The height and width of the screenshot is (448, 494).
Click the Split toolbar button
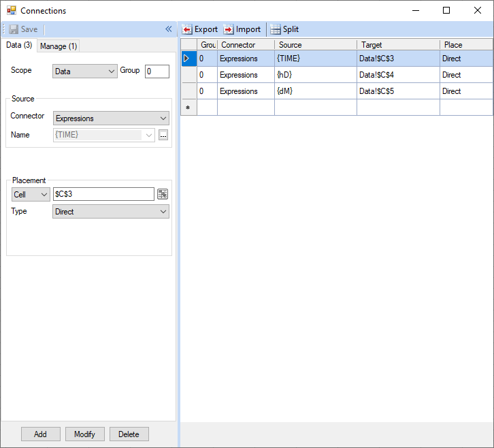coord(284,29)
